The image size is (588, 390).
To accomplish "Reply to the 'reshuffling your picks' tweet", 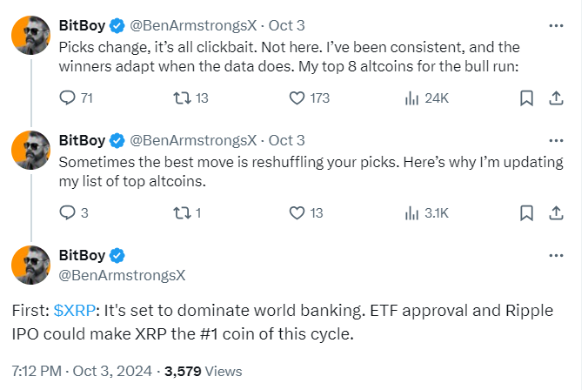I will 68,212.
